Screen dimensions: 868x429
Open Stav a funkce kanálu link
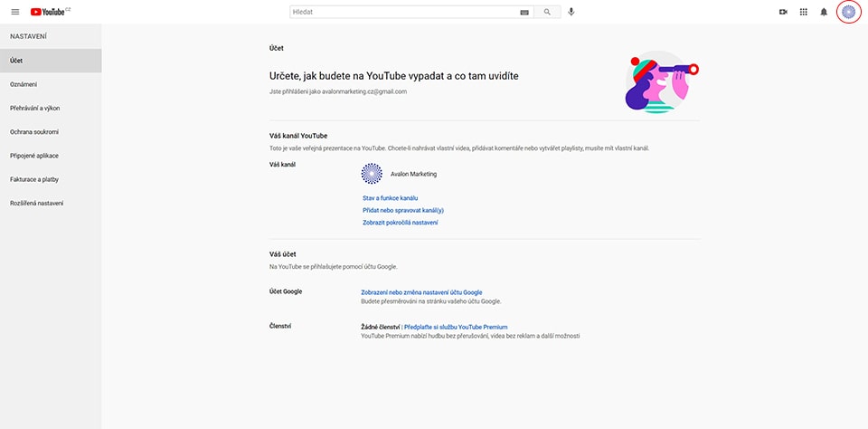click(390, 198)
